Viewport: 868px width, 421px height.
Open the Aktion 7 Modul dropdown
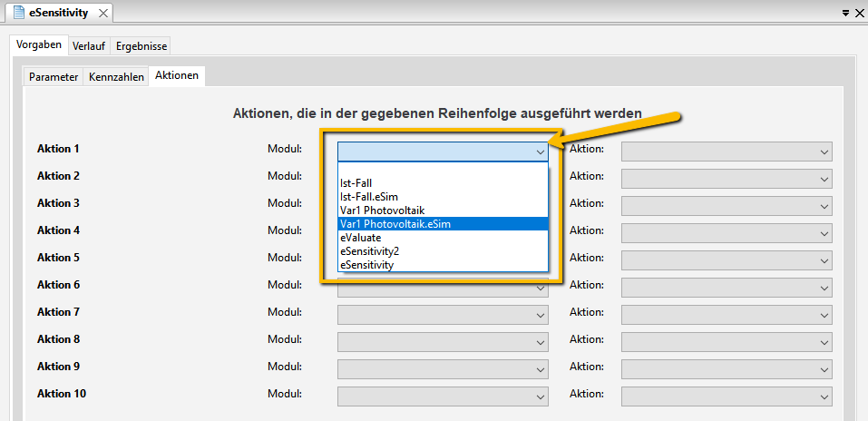tap(443, 315)
